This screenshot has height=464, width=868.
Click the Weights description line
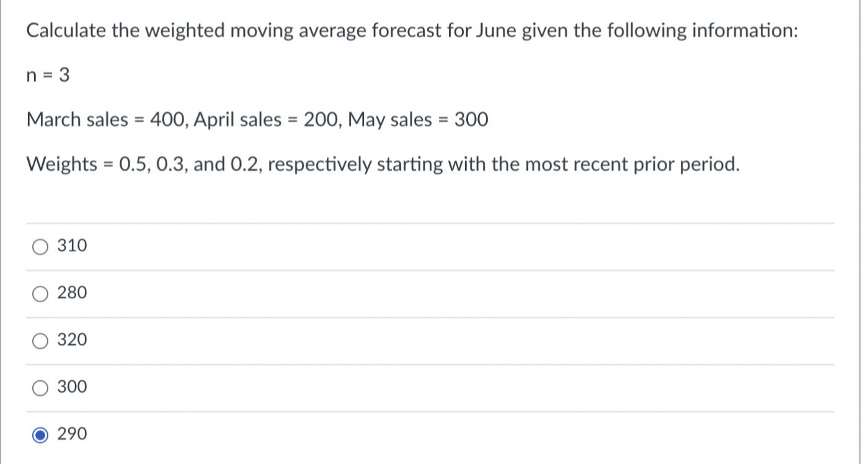383,164
